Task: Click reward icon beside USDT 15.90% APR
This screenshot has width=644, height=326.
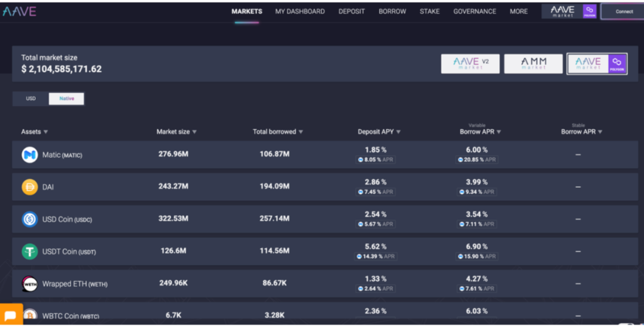Action: coord(460,256)
